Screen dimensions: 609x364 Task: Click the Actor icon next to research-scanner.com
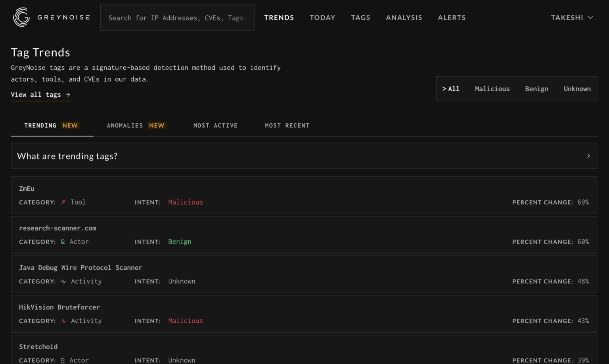[x=63, y=241]
